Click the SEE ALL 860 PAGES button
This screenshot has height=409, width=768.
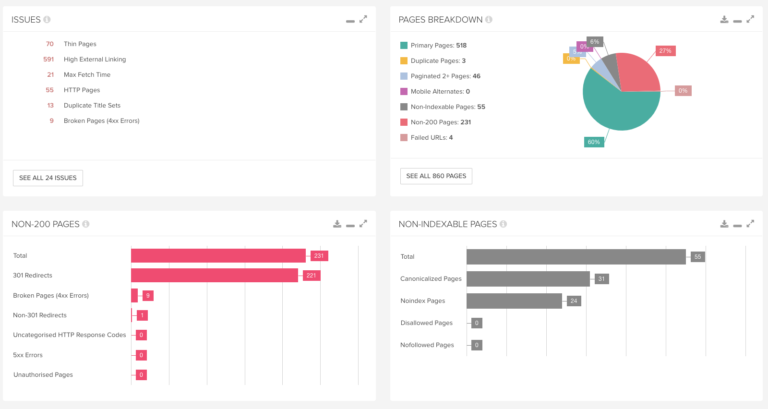[436, 176]
